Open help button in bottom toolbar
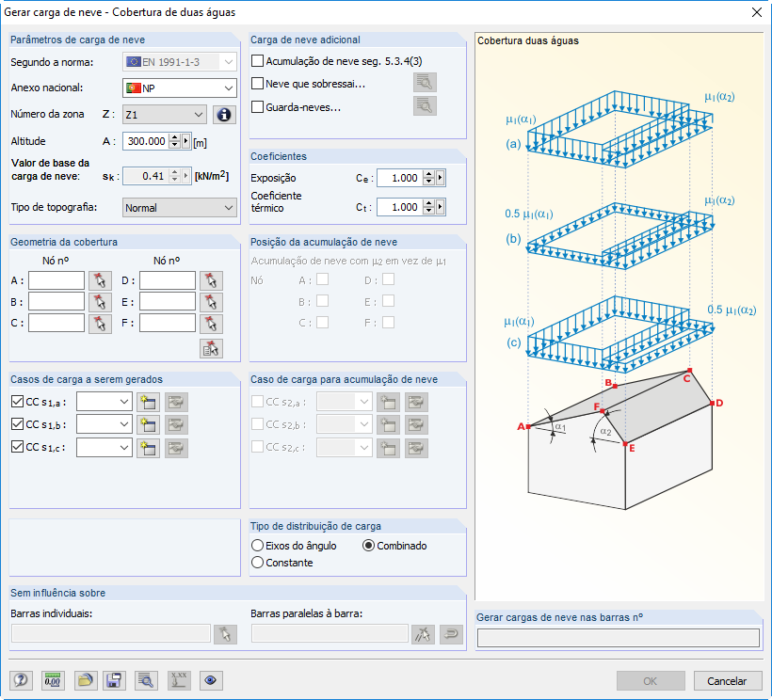Viewport: 772px width, 700px height. click(x=21, y=680)
